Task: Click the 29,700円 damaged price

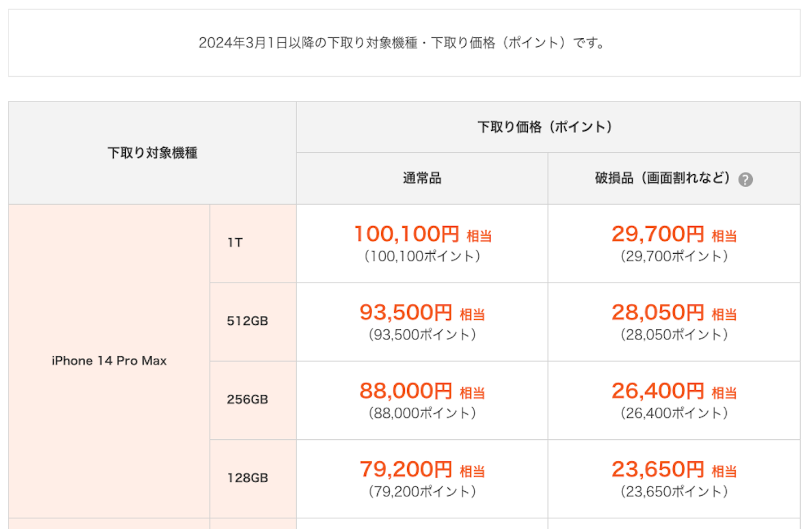Action: (x=658, y=234)
